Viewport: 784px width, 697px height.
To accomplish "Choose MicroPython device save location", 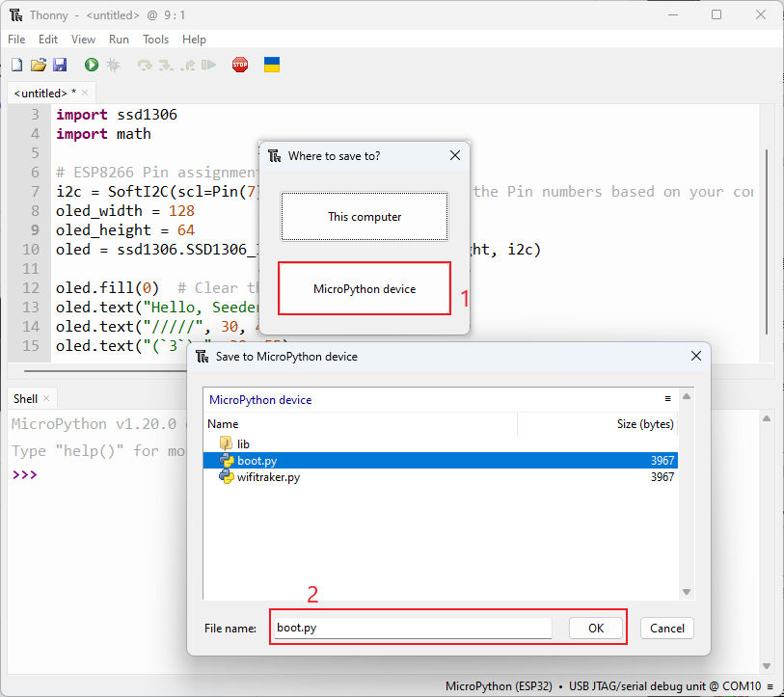I will click(x=365, y=289).
